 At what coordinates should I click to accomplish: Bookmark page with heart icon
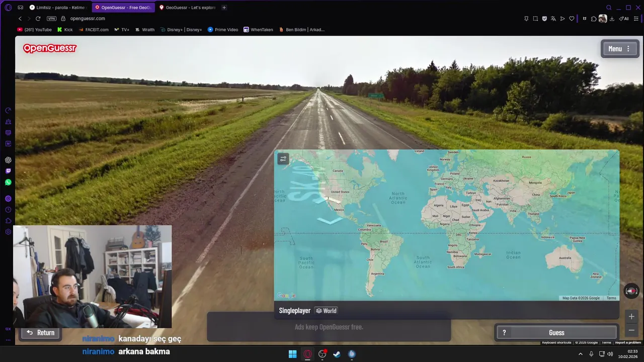572,19
